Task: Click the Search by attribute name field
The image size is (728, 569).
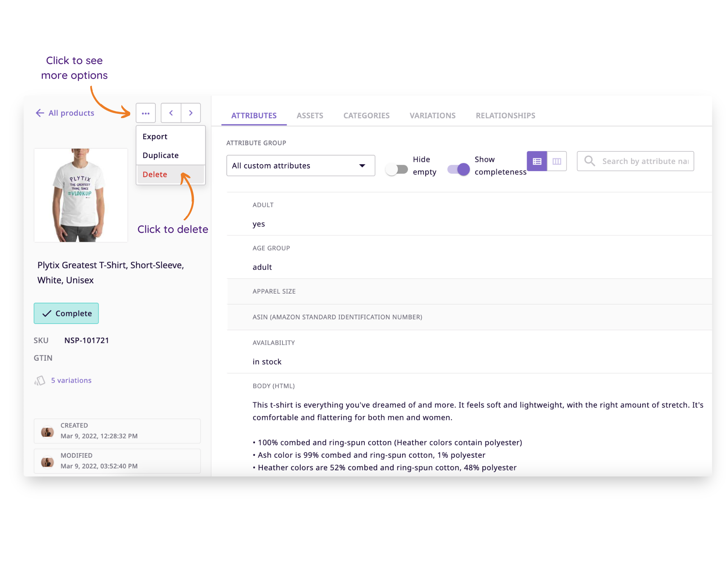Action: coord(635,161)
